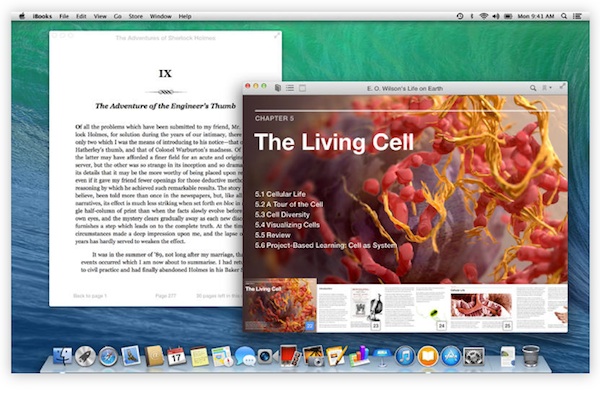Open iTunes from the Dock

click(404, 357)
